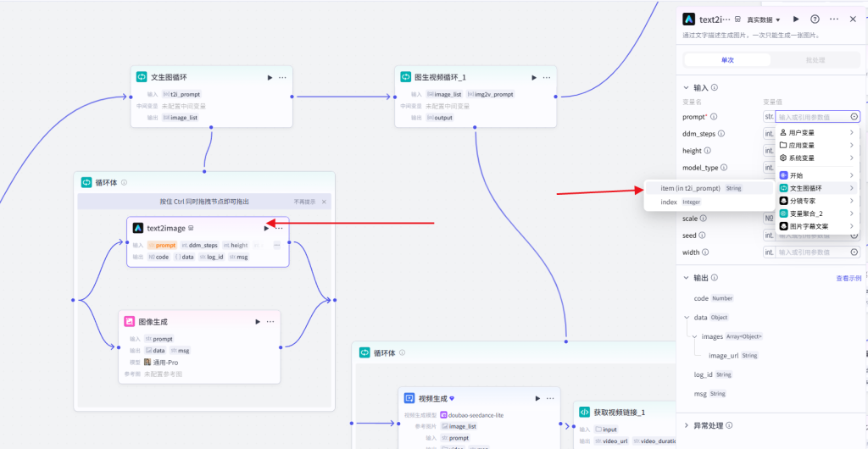Click the orange prompt tag on text2image node
The image size is (868, 449).
coord(162,245)
